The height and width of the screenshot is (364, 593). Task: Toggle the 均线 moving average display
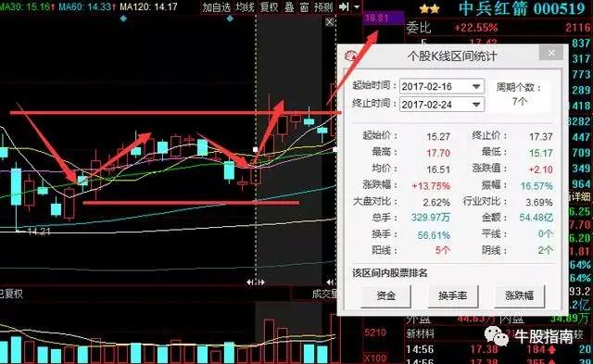click(245, 6)
